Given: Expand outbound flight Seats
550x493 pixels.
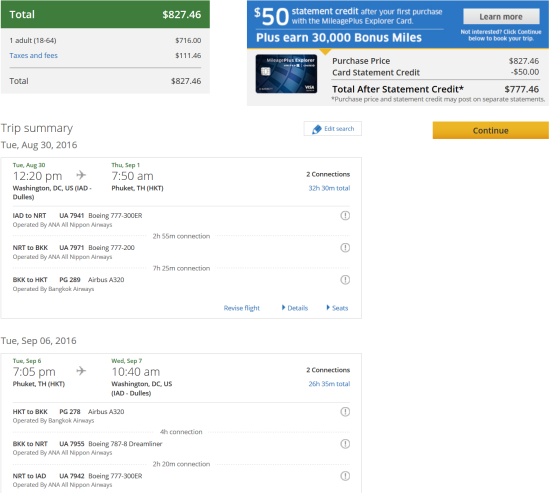Looking at the screenshot, I should (x=337, y=308).
